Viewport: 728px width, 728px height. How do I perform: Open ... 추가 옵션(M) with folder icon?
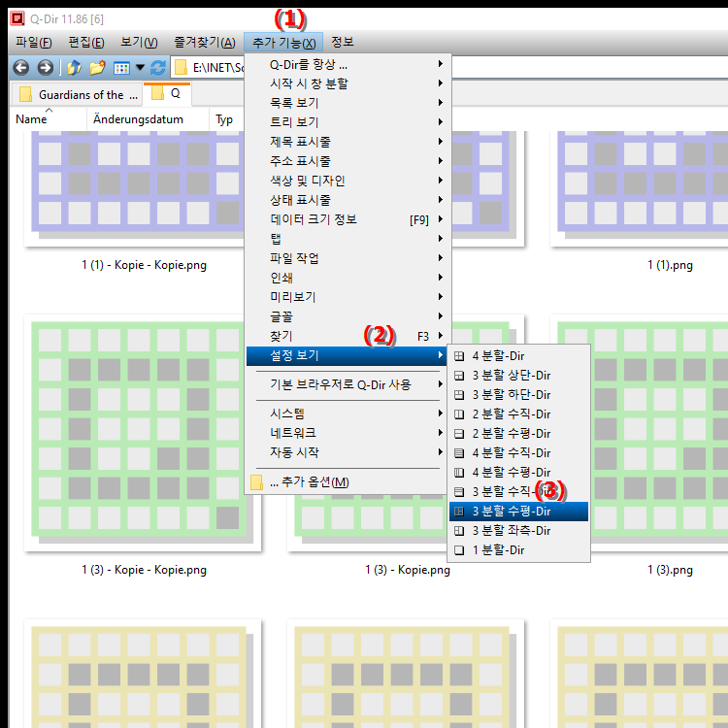click(347, 481)
